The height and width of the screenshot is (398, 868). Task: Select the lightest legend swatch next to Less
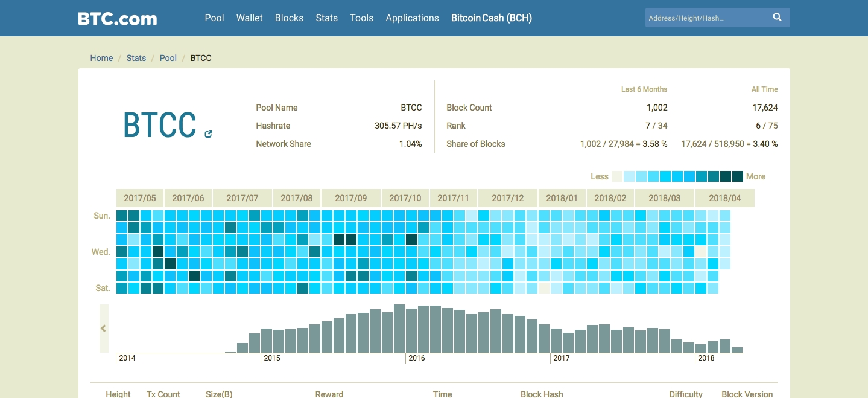(617, 176)
